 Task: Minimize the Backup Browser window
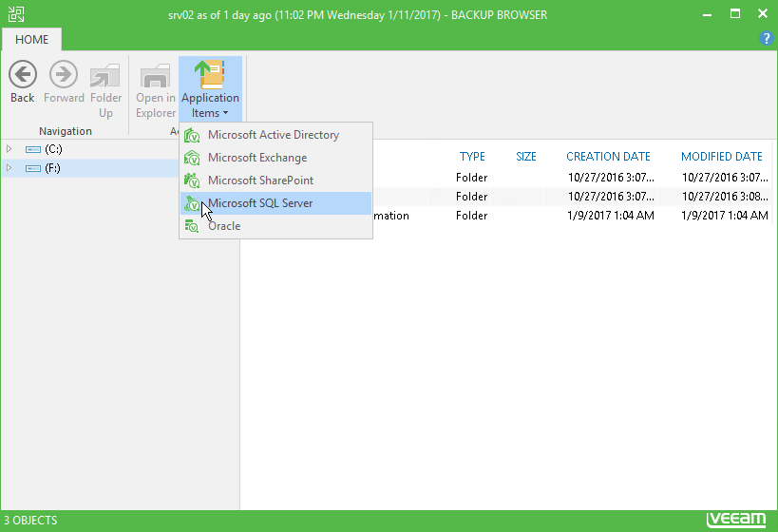click(707, 14)
